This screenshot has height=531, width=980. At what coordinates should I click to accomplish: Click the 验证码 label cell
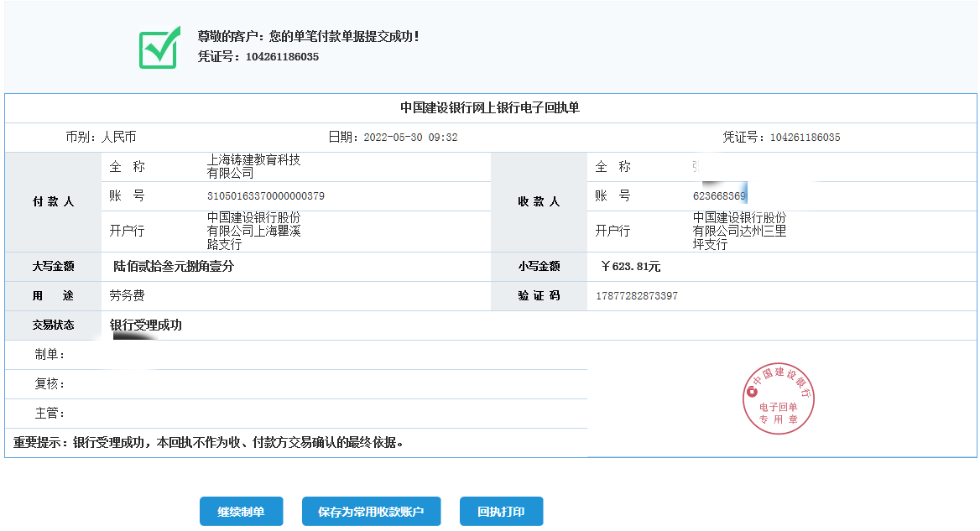pos(539,296)
